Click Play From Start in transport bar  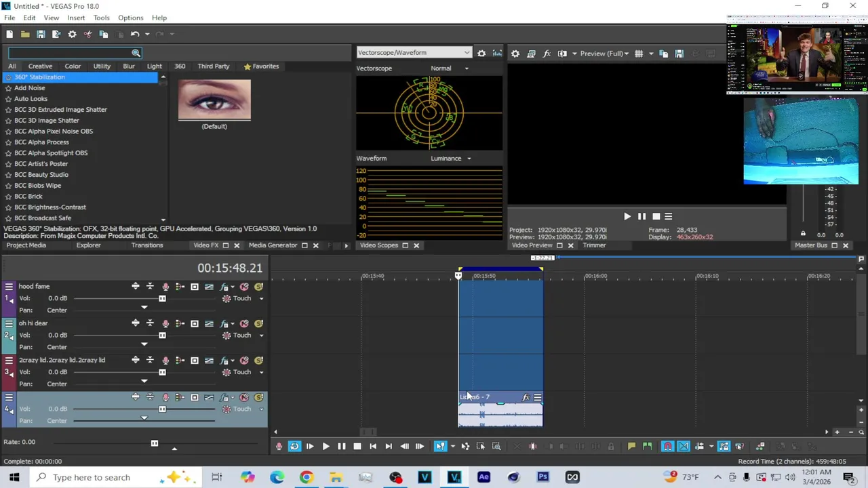click(310, 446)
